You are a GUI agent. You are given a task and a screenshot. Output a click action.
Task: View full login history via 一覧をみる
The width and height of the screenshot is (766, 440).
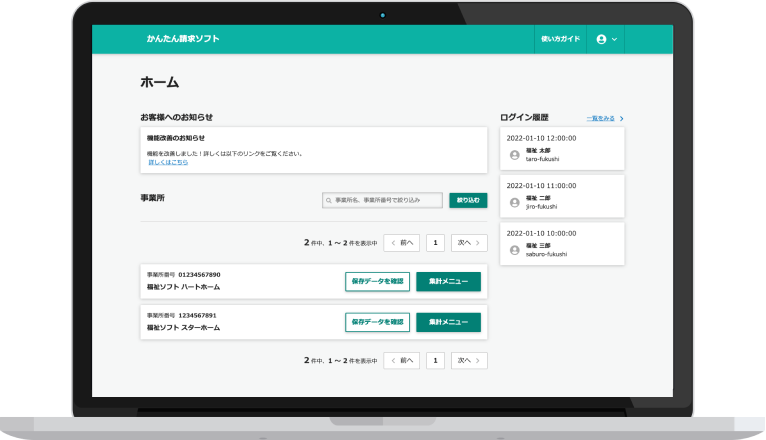[x=600, y=118]
